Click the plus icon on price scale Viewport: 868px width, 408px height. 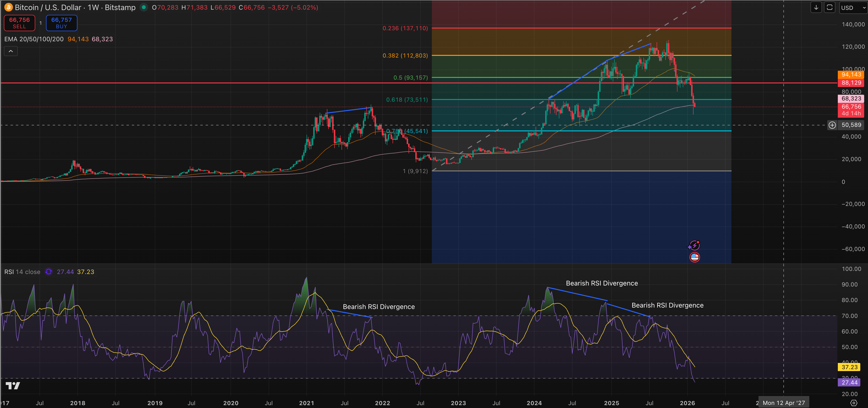pos(832,125)
